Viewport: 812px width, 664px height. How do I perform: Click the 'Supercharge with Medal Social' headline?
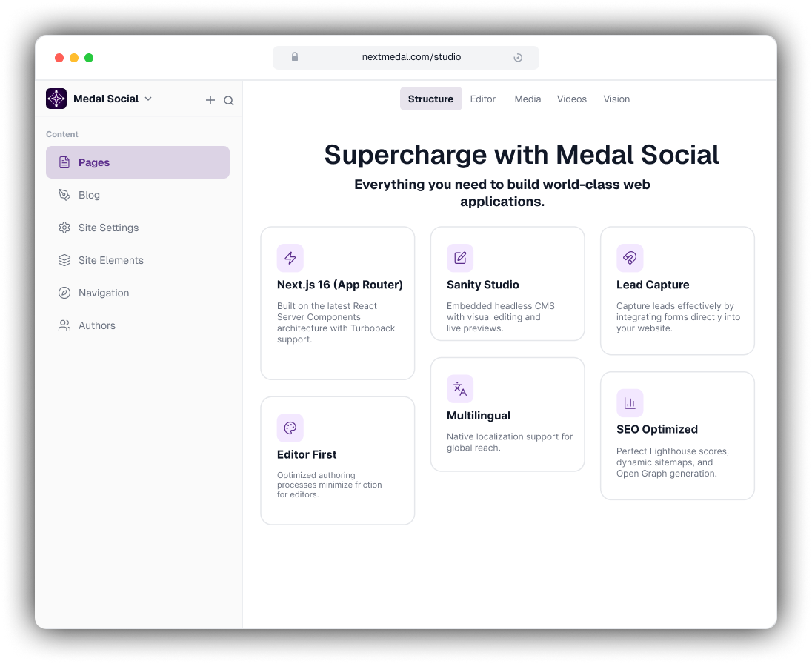click(522, 155)
